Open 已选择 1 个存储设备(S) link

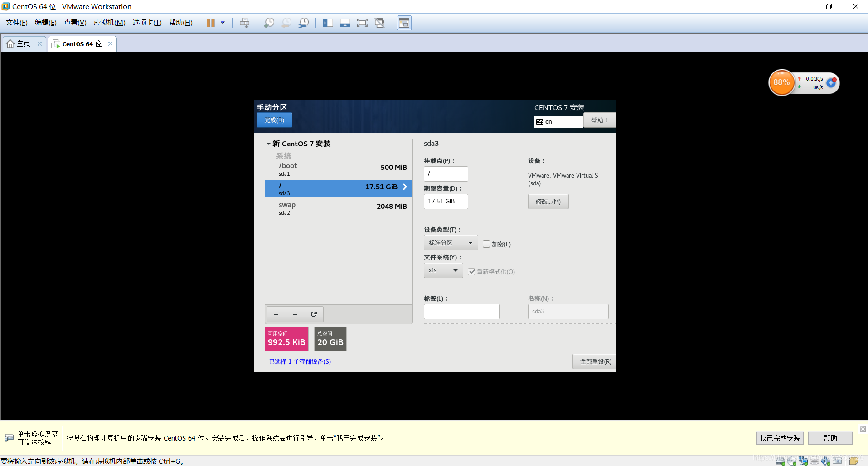300,361
